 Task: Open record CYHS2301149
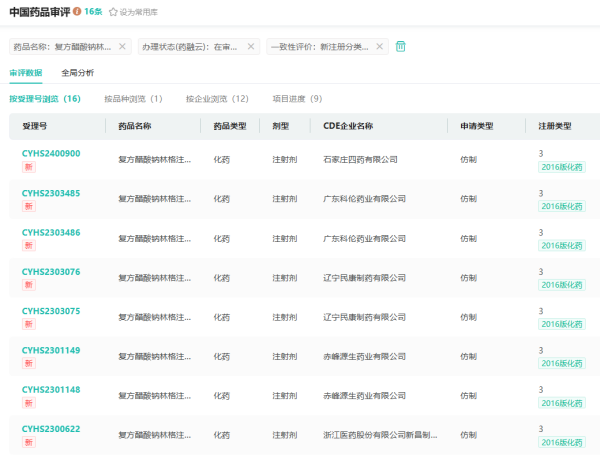coord(51,350)
